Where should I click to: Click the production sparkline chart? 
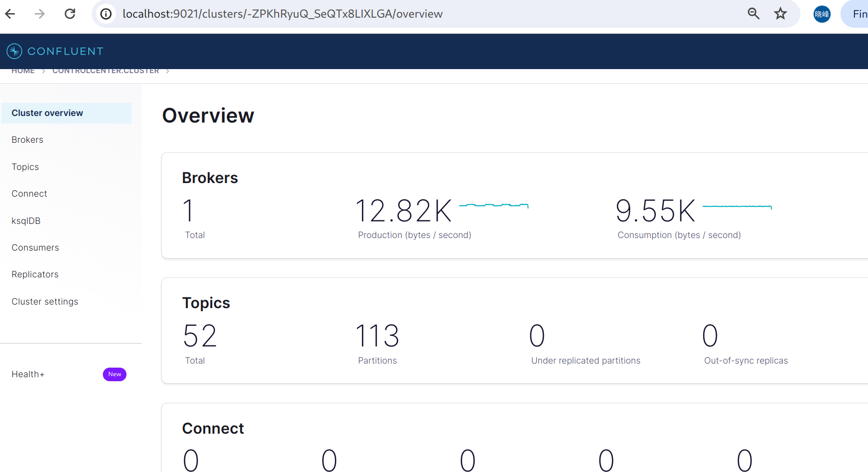click(493, 205)
